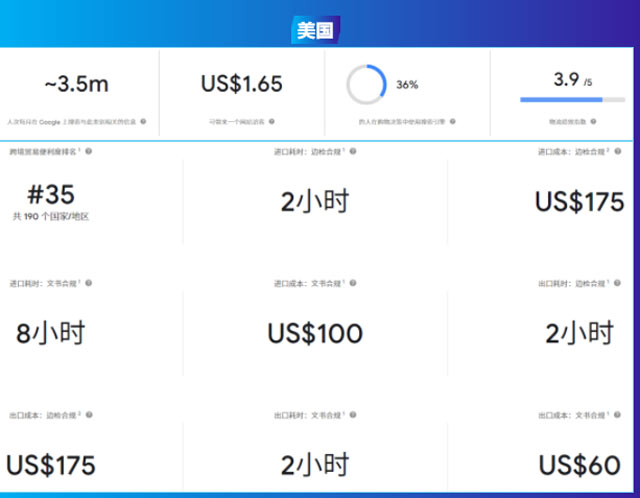Click help icon above the upper 2小时 import time value
The width and height of the screenshot is (640, 498).
(x=353, y=151)
